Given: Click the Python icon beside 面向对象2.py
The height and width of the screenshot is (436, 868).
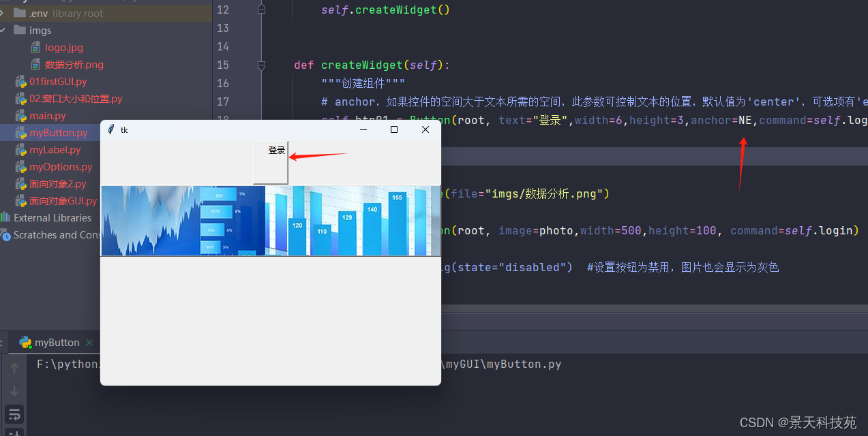Looking at the screenshot, I should tap(20, 184).
